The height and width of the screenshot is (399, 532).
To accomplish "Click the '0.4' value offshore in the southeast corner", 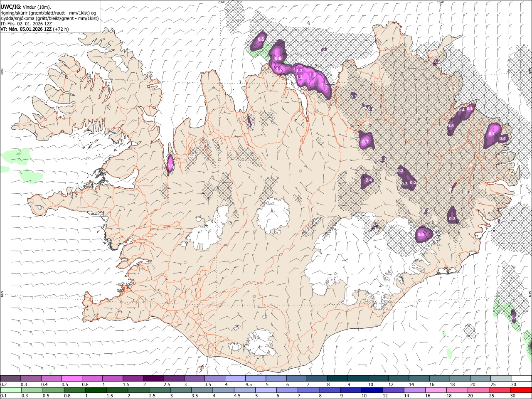I will point(514,317).
